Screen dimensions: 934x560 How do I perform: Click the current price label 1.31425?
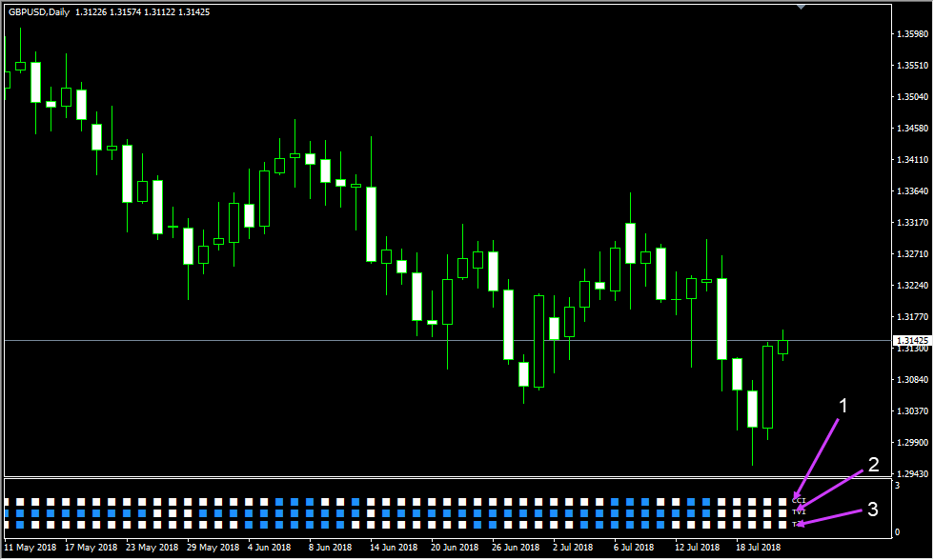pos(912,340)
